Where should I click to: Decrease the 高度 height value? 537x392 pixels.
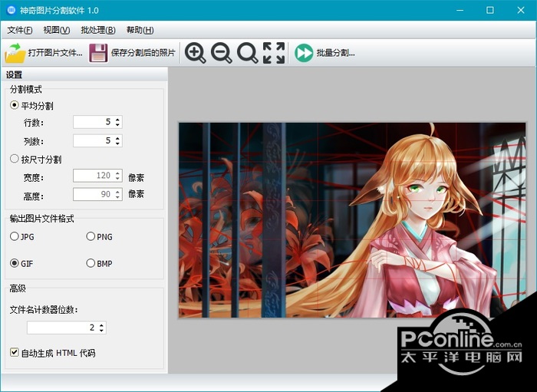click(117, 197)
